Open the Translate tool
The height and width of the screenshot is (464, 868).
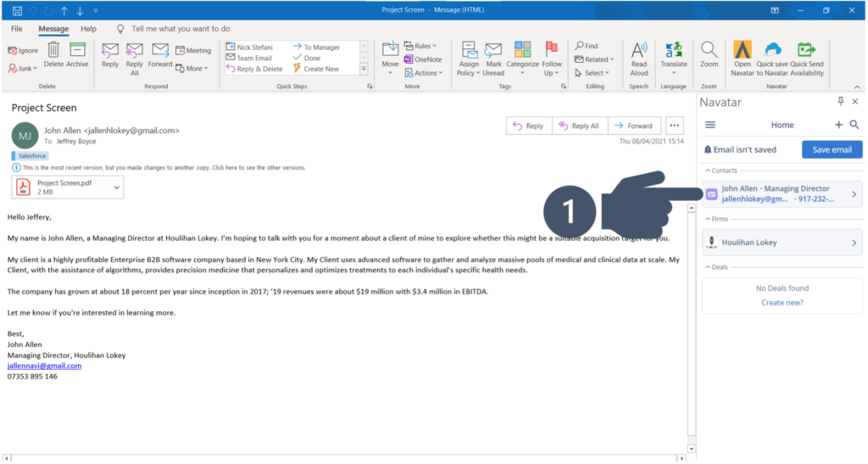click(x=674, y=58)
